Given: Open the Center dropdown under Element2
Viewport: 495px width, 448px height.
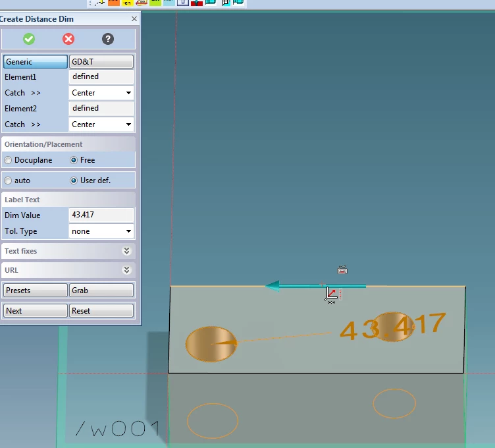Looking at the screenshot, I should coord(101,125).
